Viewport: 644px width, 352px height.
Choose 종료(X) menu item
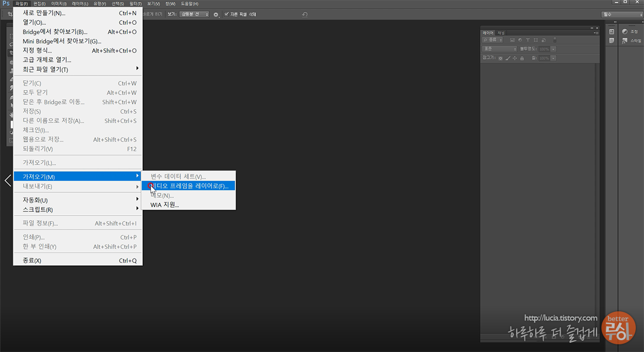[78, 260]
